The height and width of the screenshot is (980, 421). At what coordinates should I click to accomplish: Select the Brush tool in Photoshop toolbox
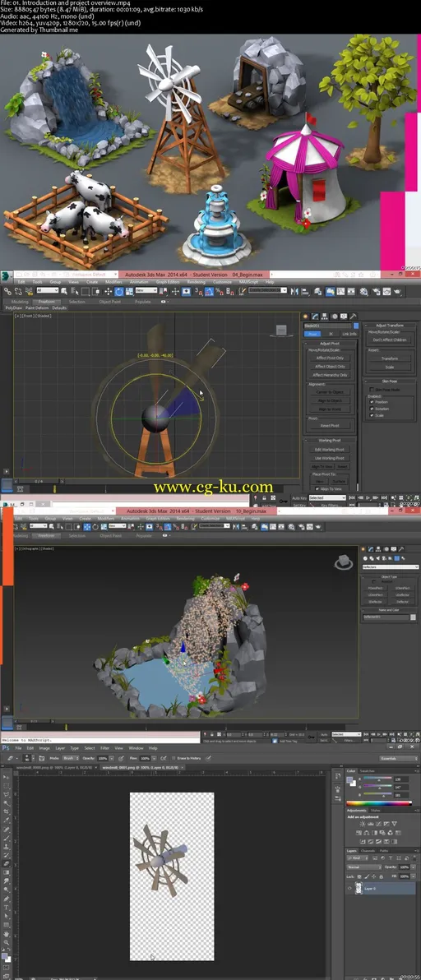(7, 838)
